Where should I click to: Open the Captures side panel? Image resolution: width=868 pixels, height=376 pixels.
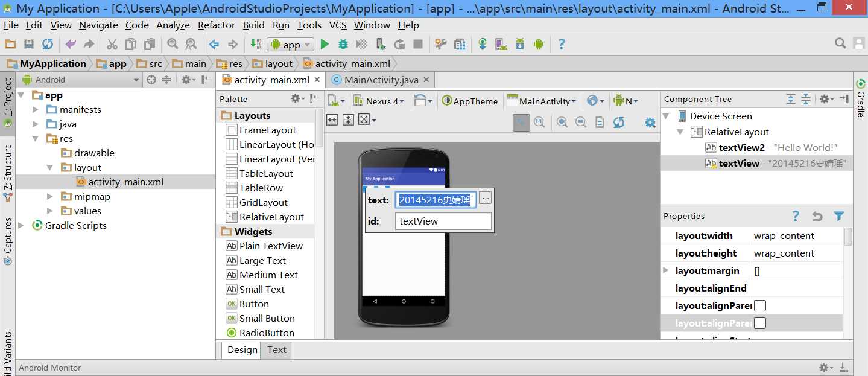point(7,241)
